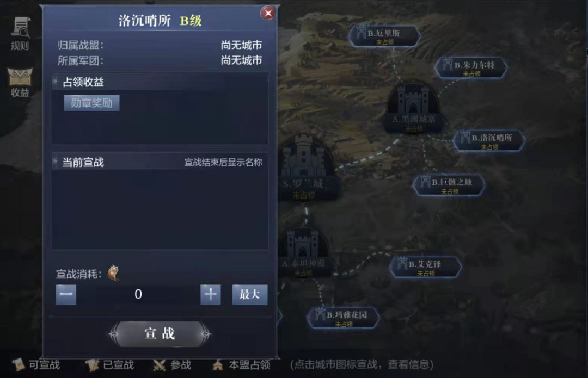
Task: Click the B.艾克铎 map marker
Action: (426, 267)
